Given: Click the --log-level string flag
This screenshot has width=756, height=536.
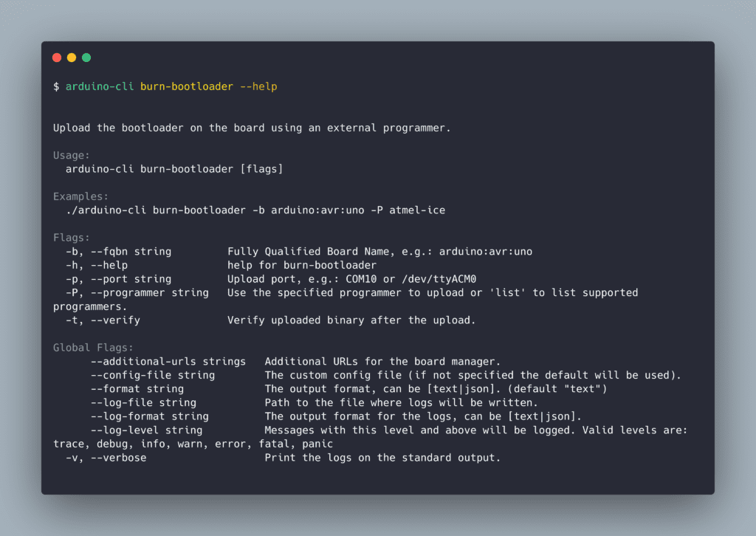Looking at the screenshot, I should (147, 430).
